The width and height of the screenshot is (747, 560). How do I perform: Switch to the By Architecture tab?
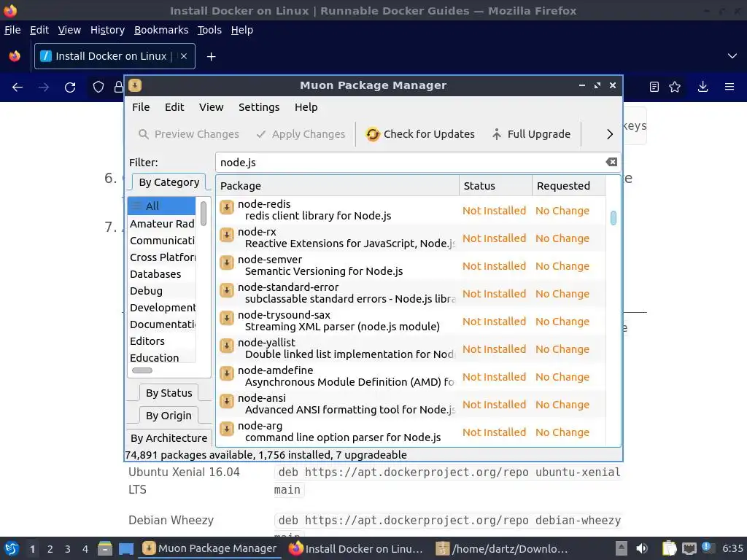click(x=169, y=437)
